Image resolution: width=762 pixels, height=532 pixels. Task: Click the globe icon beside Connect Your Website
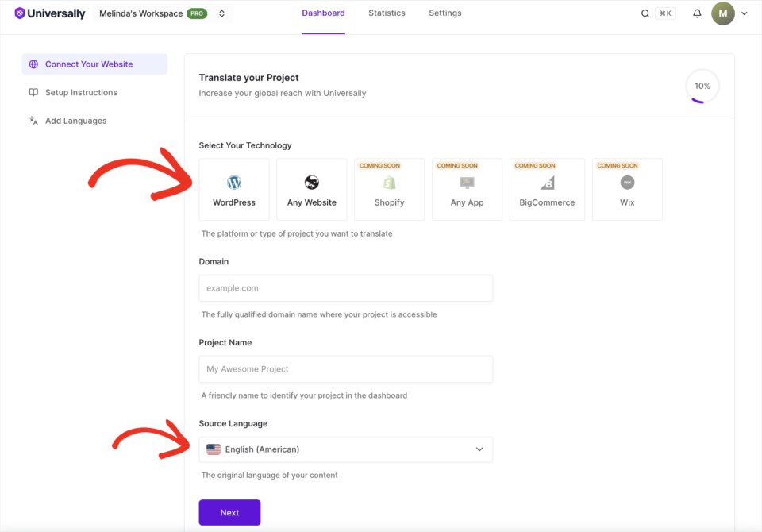pyautogui.click(x=33, y=64)
